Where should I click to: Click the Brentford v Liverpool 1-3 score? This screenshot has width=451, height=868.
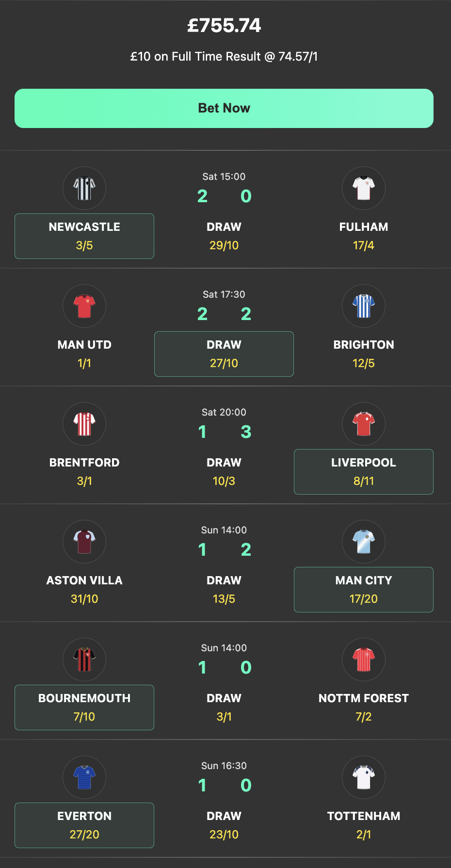224,432
